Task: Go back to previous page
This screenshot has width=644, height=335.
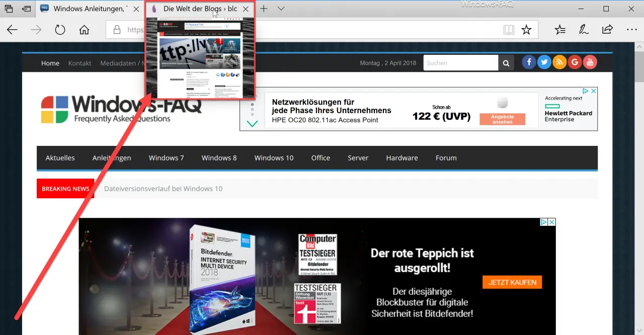Action: [x=12, y=30]
